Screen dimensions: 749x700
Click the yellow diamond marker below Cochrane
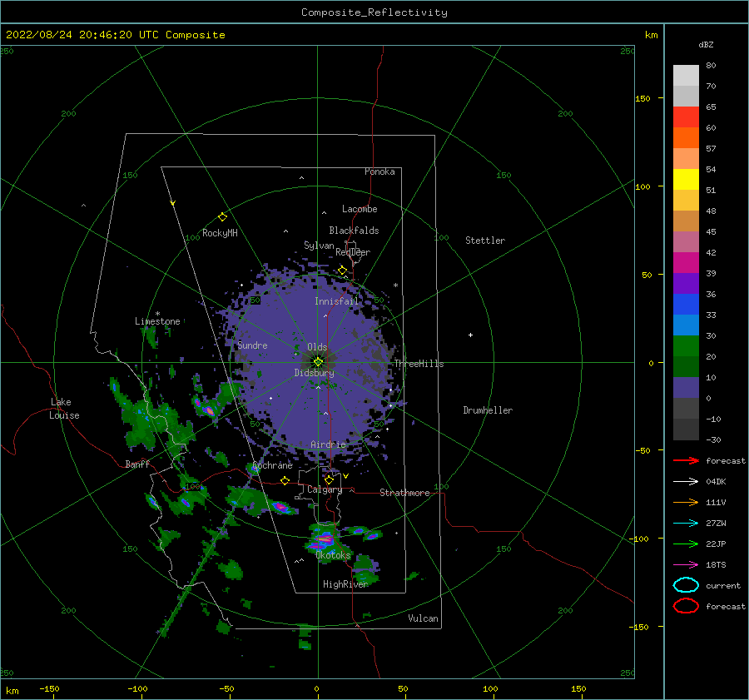(x=285, y=481)
